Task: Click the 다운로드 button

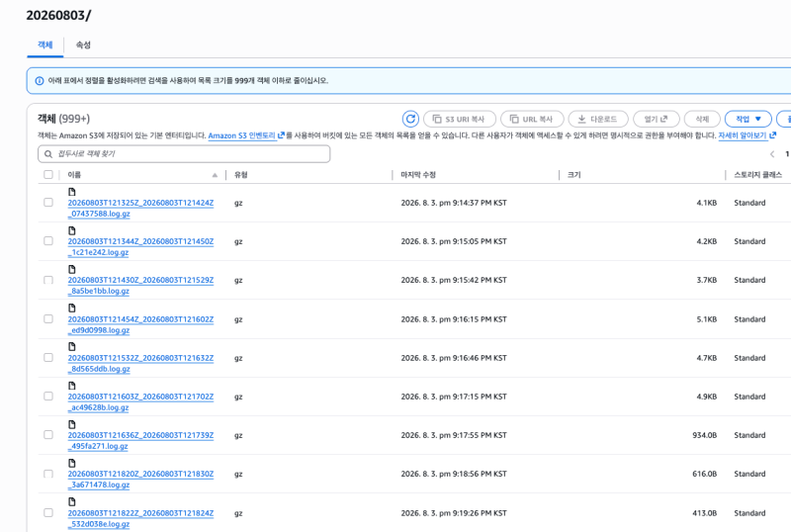Action: click(x=598, y=119)
